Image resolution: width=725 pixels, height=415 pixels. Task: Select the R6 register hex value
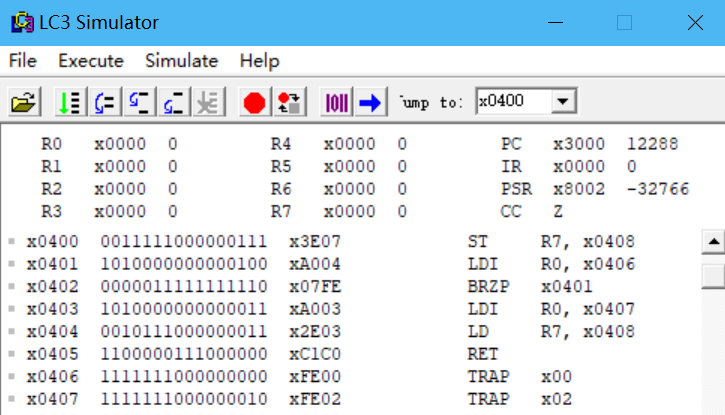tap(350, 189)
